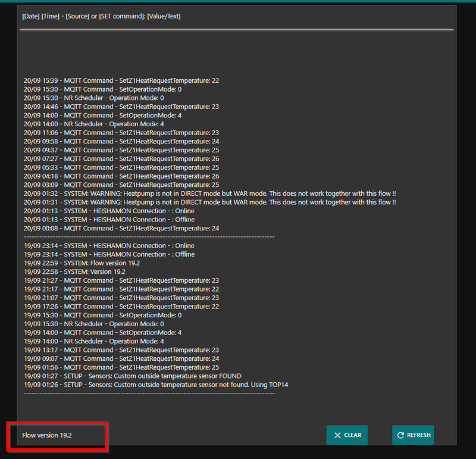Screen dimensions: 476x459
Task: Click the CLEAR button
Action: 347,435
